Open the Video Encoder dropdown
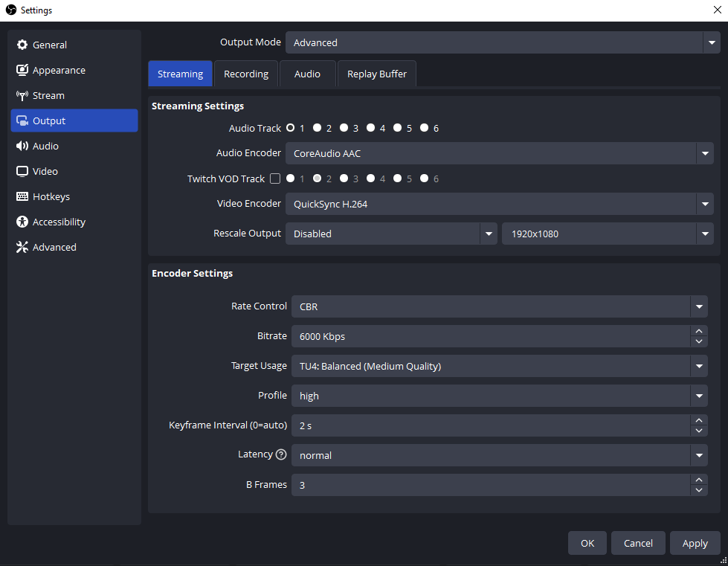Image resolution: width=728 pixels, height=566 pixels. (x=703, y=204)
